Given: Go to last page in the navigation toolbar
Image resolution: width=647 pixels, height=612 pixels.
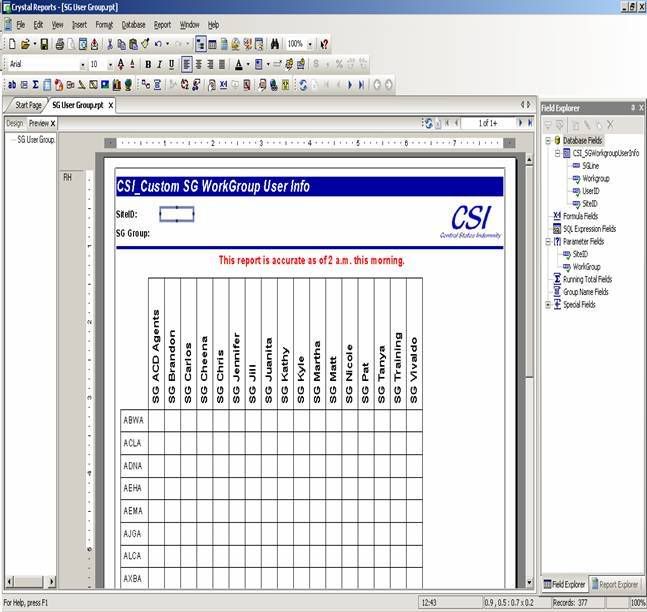Looking at the screenshot, I should (361, 85).
